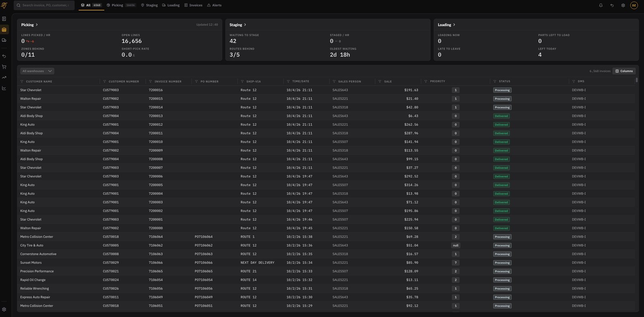Open notifications bell icon

pos(601,5)
